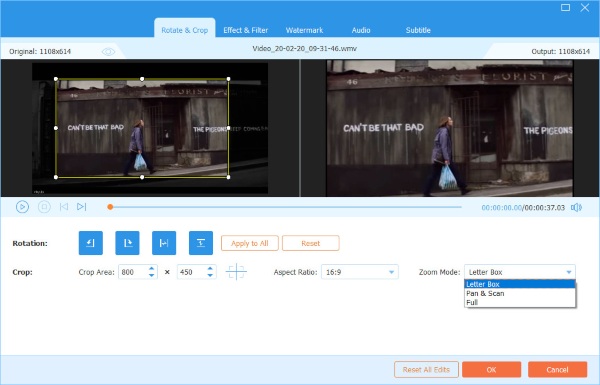The image size is (600, 385).
Task: Open the Aspect Ratio 16:9 dropdown
Action: point(360,272)
